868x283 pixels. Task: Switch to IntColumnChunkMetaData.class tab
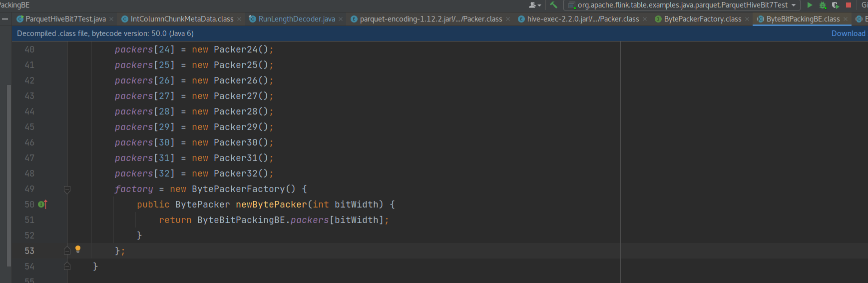(182, 19)
